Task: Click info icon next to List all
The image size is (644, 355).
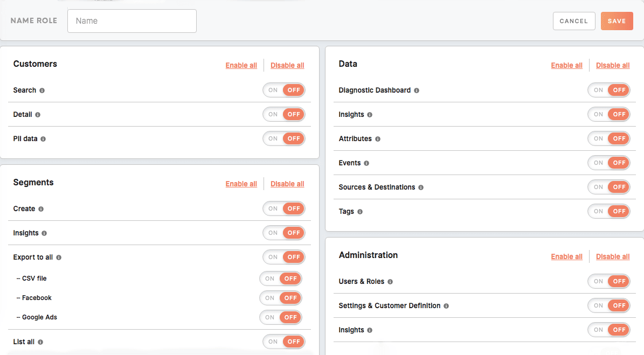Action: [x=40, y=342]
